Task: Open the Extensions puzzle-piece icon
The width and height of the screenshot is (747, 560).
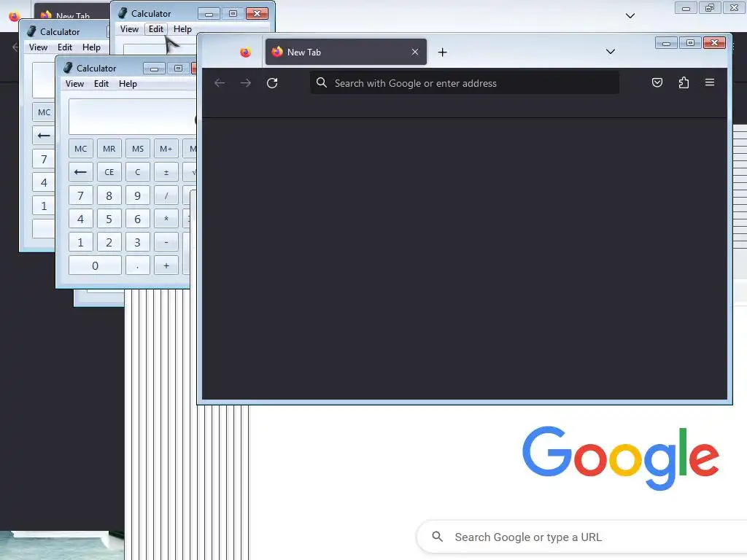Action: (x=684, y=82)
